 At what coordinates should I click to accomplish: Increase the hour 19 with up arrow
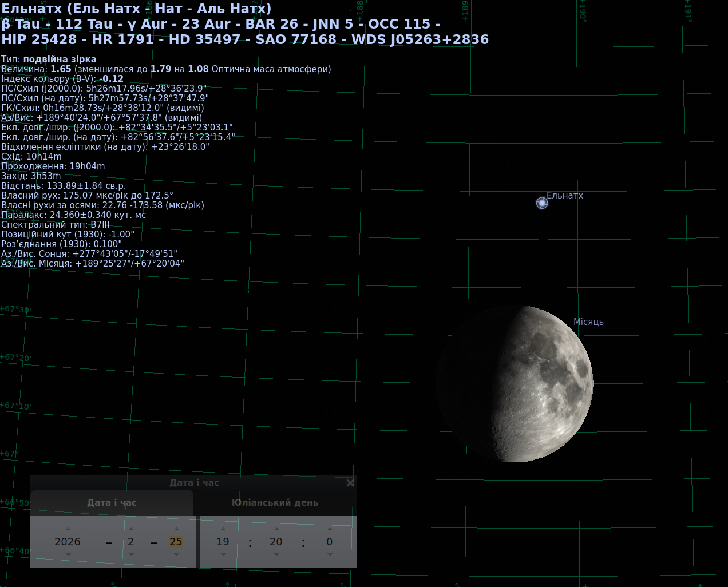click(223, 529)
